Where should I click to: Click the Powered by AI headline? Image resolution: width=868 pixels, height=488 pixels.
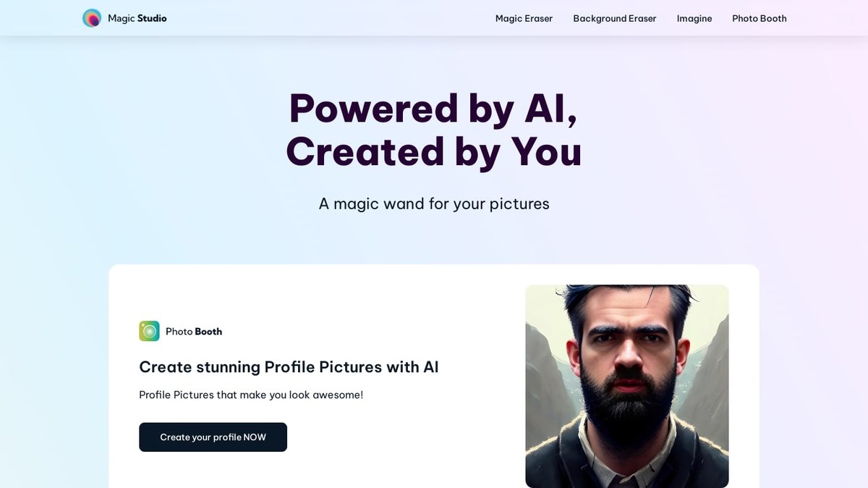pos(434,130)
